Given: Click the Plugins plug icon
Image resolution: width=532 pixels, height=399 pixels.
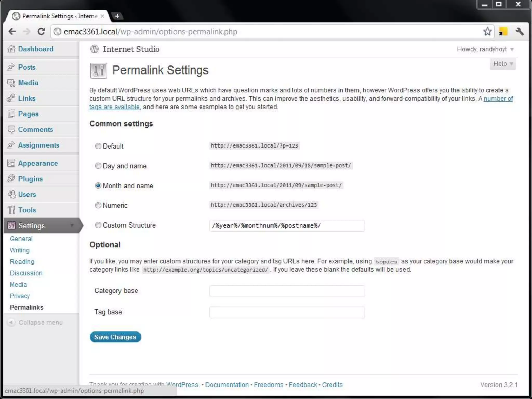Looking at the screenshot, I should click(11, 178).
